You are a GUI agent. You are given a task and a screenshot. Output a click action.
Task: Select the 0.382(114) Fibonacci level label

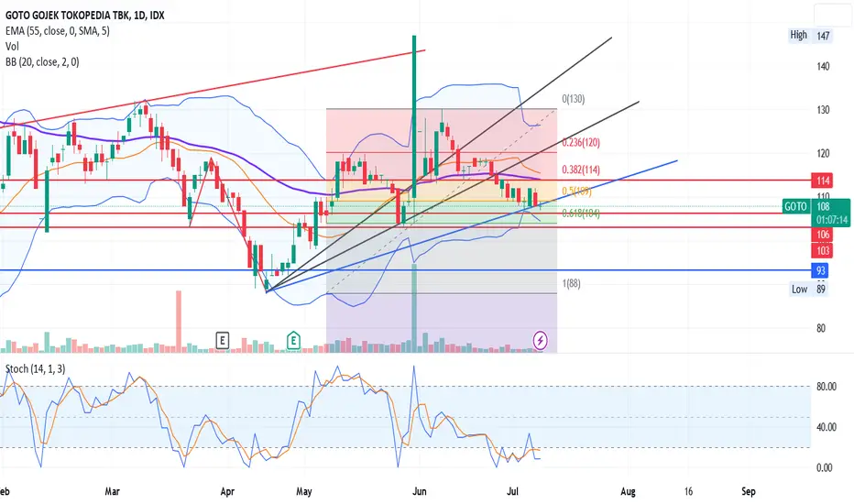coord(581,170)
